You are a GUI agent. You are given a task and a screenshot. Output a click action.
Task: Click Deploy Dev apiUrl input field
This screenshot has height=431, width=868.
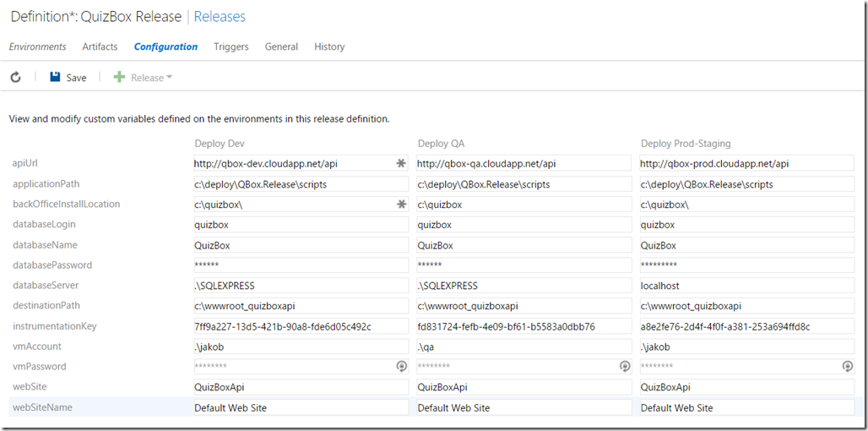coord(301,163)
